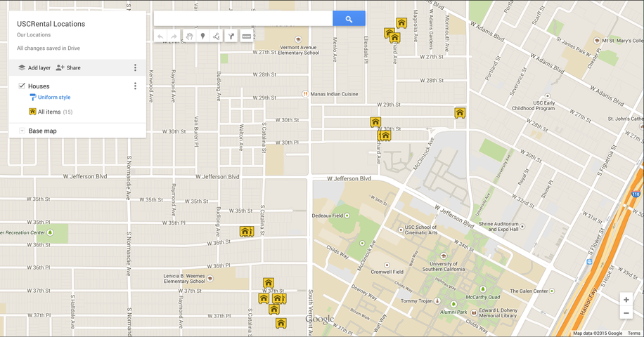Viewport: 644px width, 337px height.
Task: Click Edward L Doheny Memorial Library icon
Action: pyautogui.click(x=474, y=313)
